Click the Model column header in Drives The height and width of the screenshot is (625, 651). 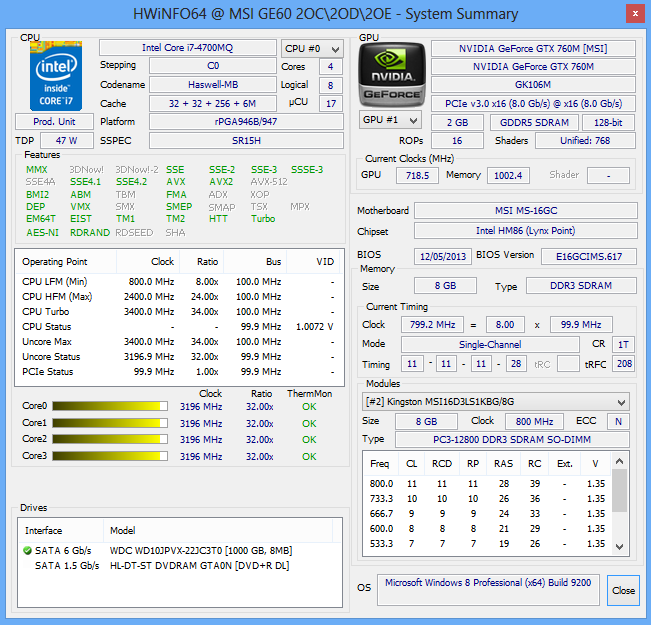coord(218,531)
